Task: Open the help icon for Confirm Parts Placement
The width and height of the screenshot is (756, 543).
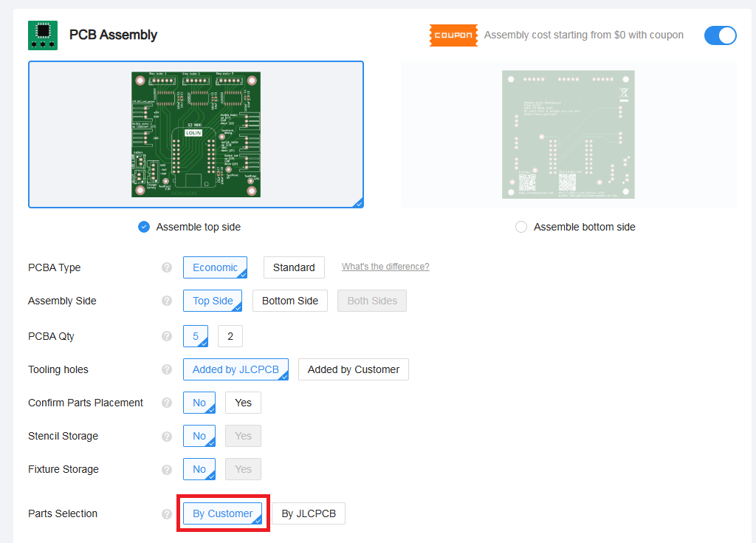Action: (167, 403)
